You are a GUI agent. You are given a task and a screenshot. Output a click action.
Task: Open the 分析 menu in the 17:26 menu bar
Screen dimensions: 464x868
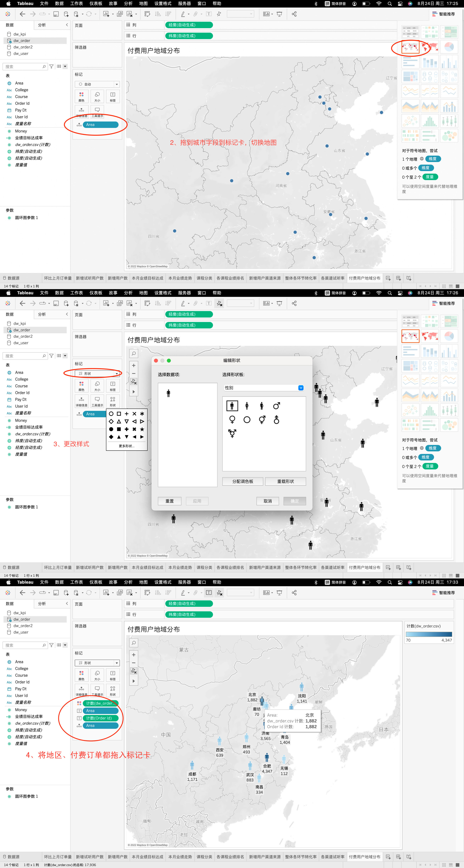coord(128,293)
